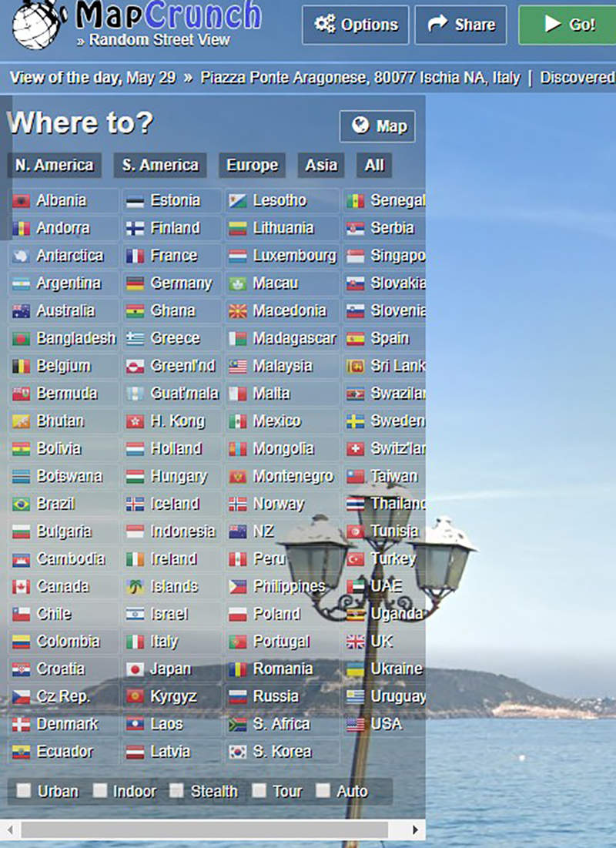Switch to the N. America tab
Image resolution: width=616 pixels, height=848 pixels.
coord(54,165)
